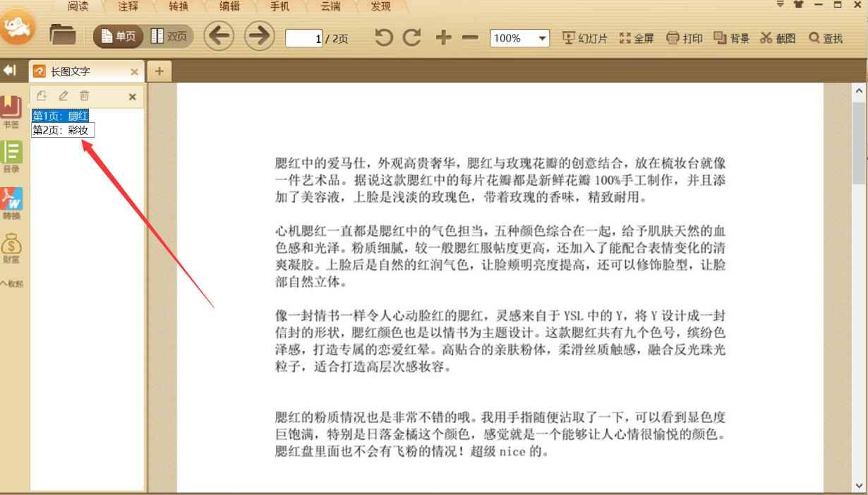Rotate page counterclockwise

(383, 38)
